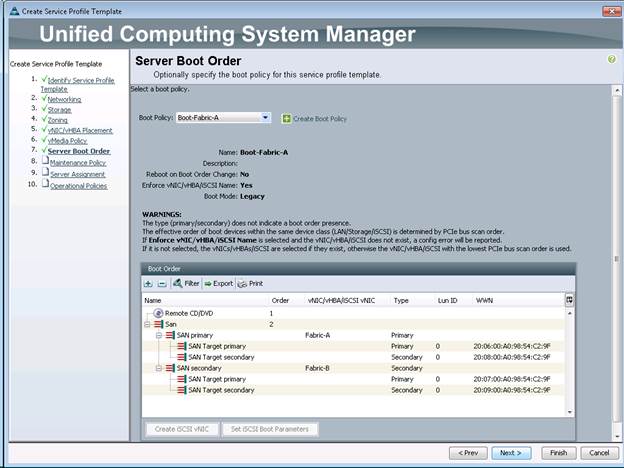Collapse the SAN secondary tree node
The image size is (624, 468).
pos(159,368)
